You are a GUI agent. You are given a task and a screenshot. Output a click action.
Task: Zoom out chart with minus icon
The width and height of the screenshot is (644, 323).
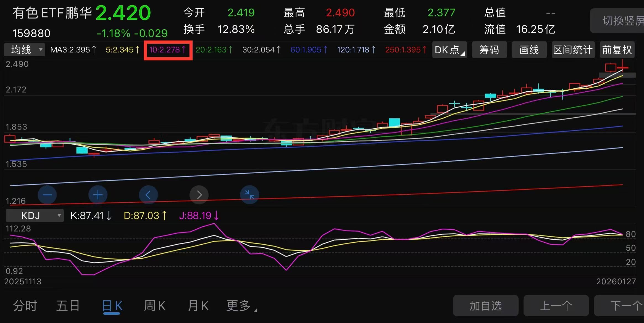tap(47, 195)
